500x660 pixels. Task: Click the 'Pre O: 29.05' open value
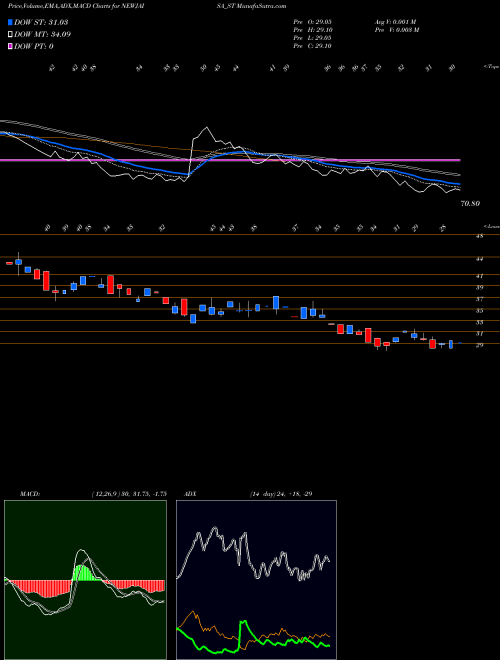(x=313, y=21)
